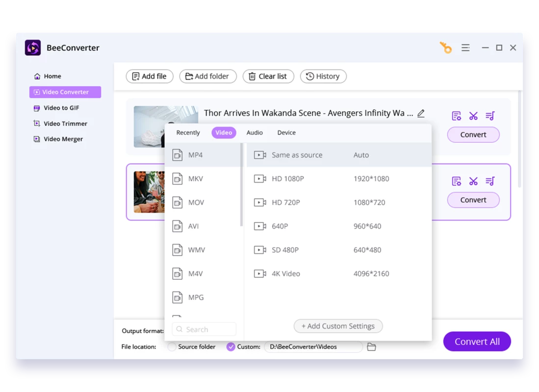Select the MKV format
The width and height of the screenshot is (539, 392).
pyautogui.click(x=204, y=179)
